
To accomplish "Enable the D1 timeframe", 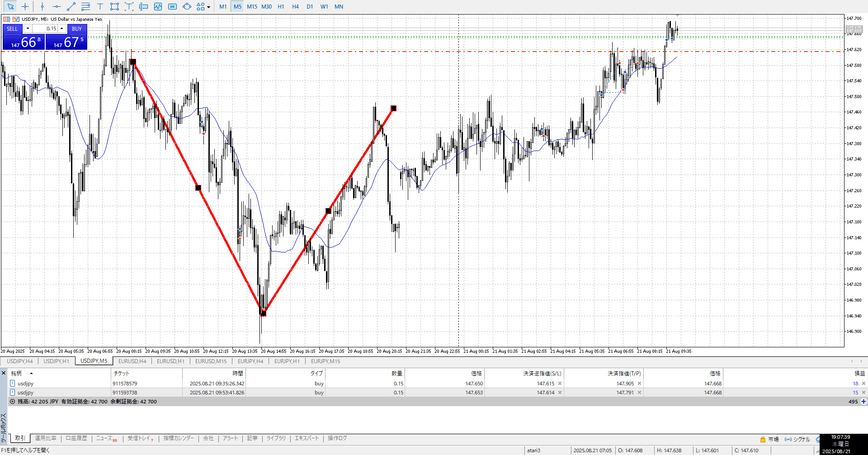I will coord(310,7).
